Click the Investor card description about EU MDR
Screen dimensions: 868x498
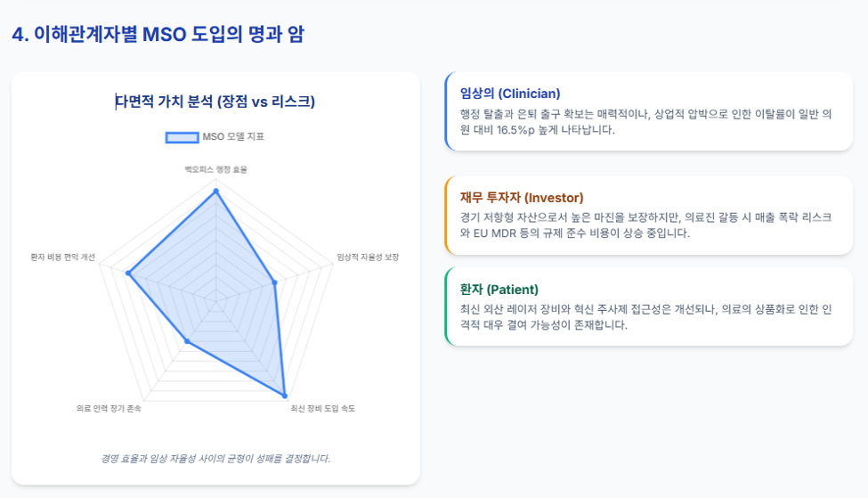click(645, 225)
